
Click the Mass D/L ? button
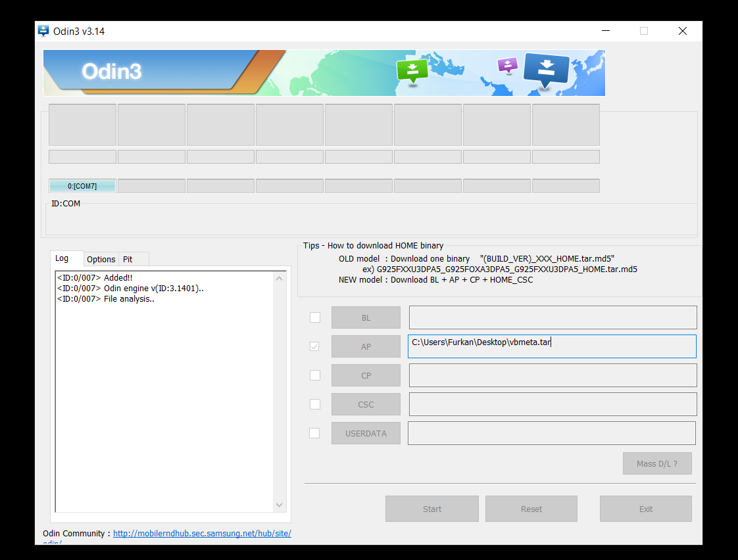pos(657,463)
